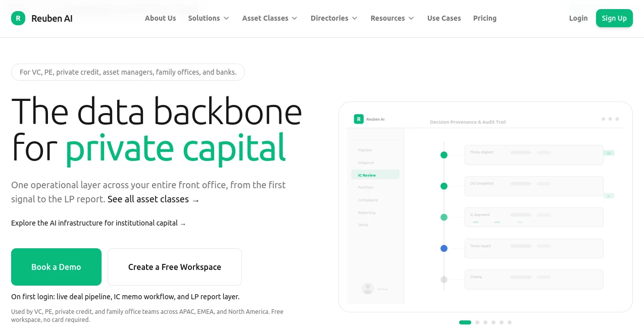Select the active first carousel indicator pill
This screenshot has width=644, height=329.
[465, 322]
